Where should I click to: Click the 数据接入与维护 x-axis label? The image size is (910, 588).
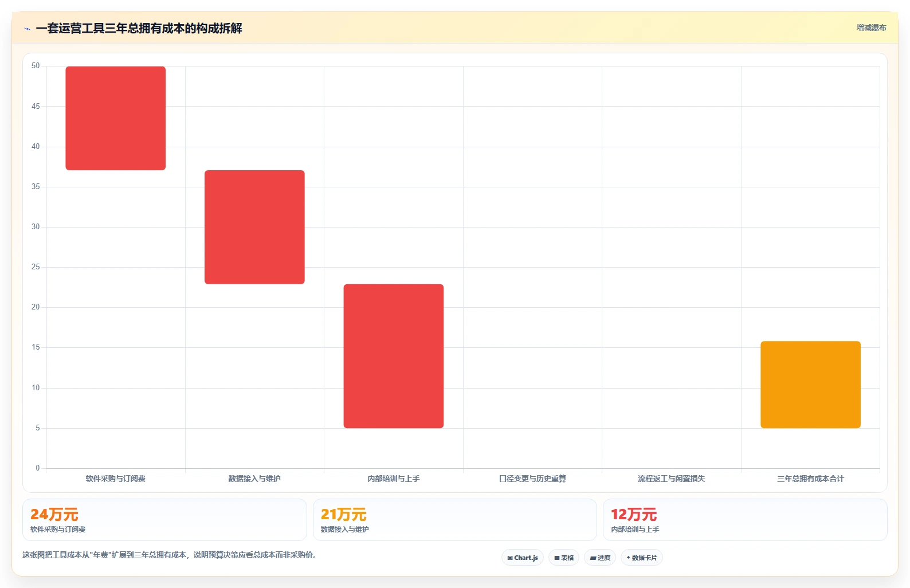pos(254,479)
